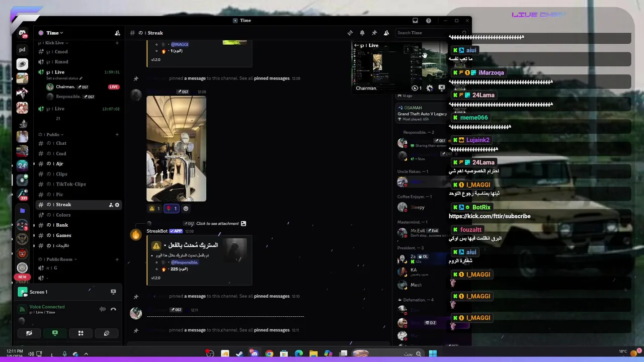Toggle the rose emoji reaction
The width and height of the screenshot is (644, 362).
[172, 208]
